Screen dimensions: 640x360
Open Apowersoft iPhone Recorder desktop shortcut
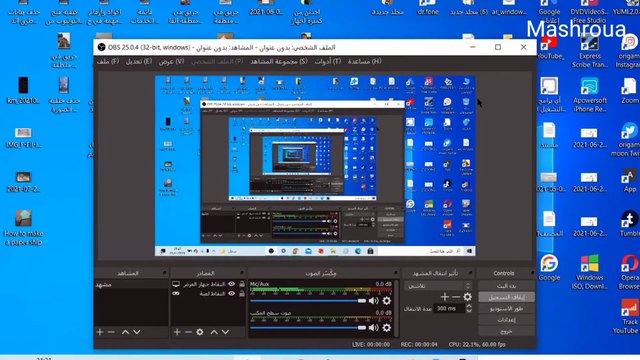click(x=590, y=95)
